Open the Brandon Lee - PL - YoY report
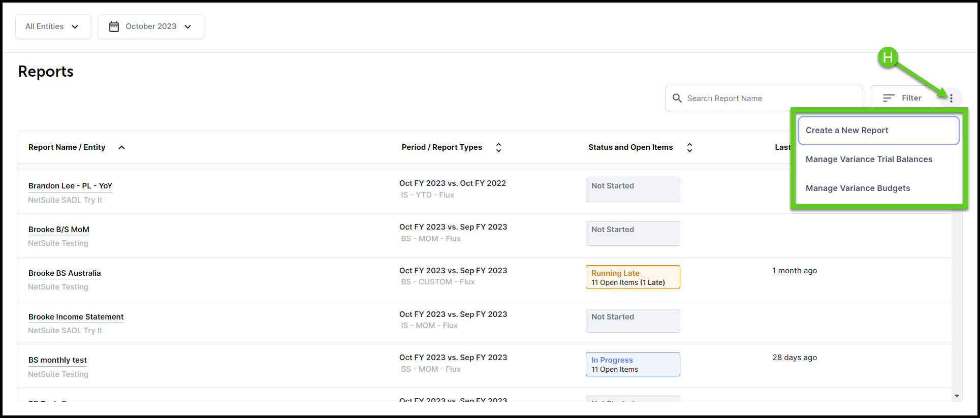Screen dimensions: 980x418 point(70,186)
